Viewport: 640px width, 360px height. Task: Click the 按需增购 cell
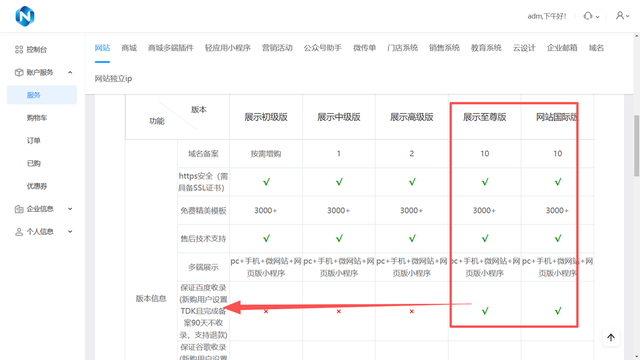coord(266,154)
